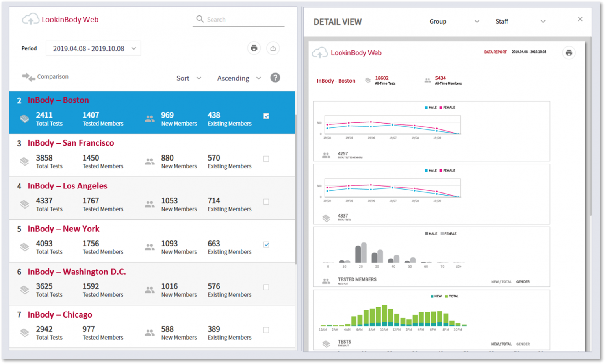Open the Group menu in Detail View
Image resolution: width=605 pixels, height=364 pixels.
click(454, 22)
